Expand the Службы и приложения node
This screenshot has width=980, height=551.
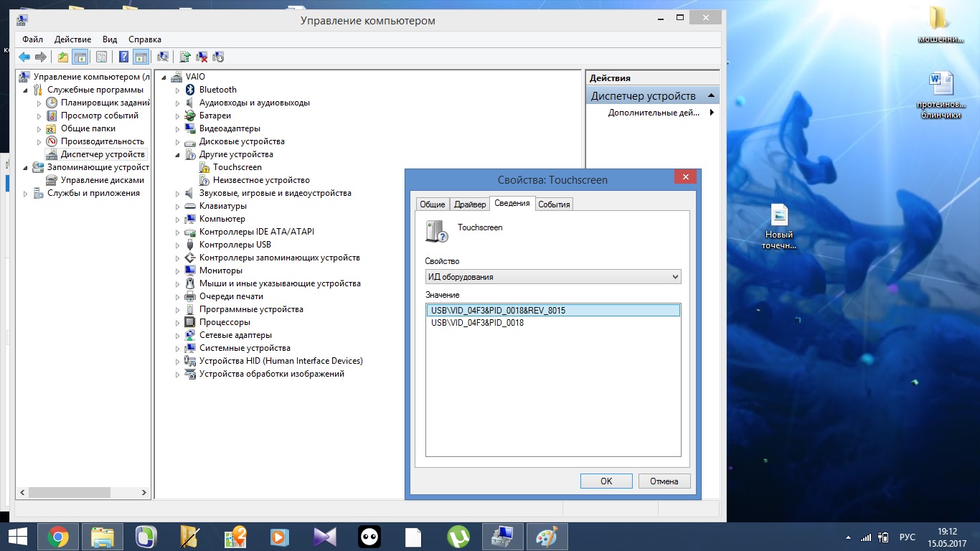26,194
